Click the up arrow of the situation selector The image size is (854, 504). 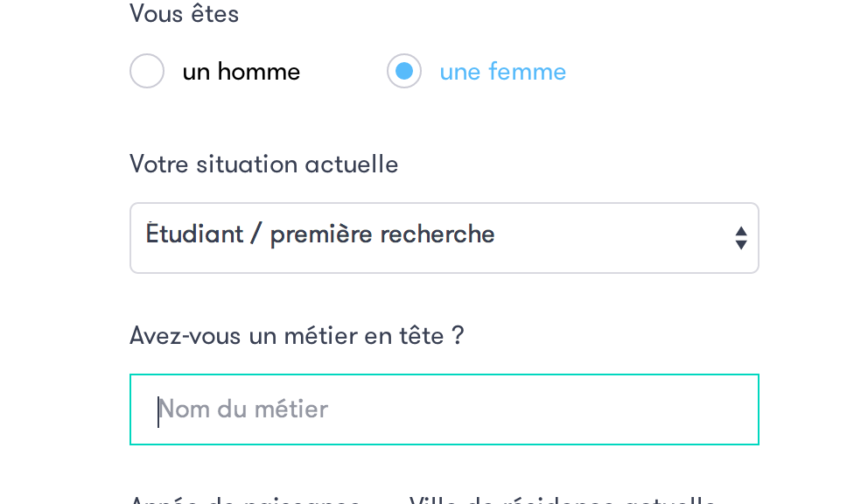[740, 231]
